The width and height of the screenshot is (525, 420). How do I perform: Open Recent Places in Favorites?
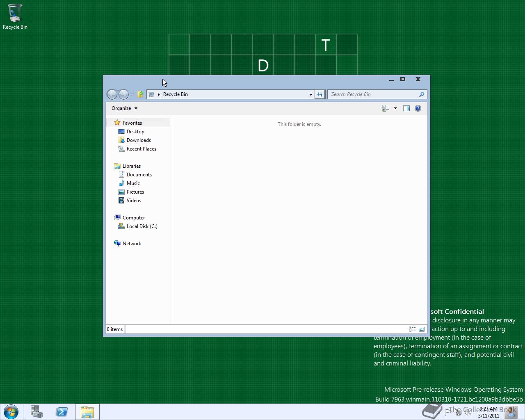tap(142, 149)
